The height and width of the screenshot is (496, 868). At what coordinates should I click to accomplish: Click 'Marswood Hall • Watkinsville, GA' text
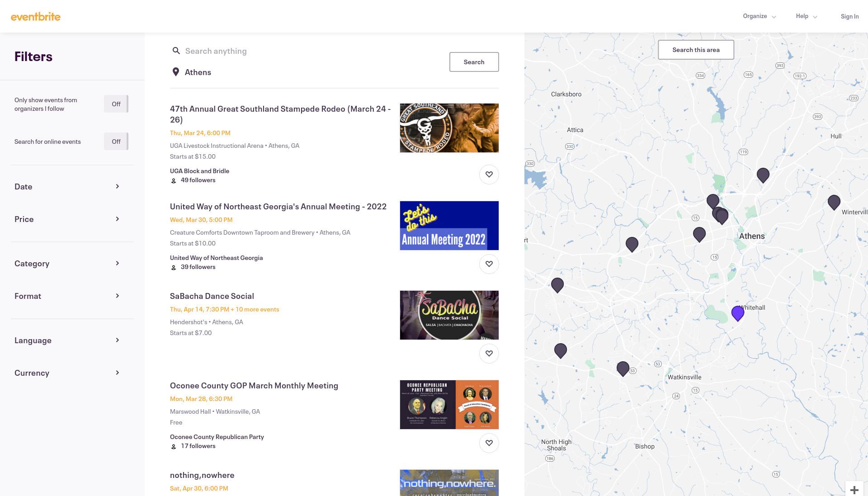coord(215,411)
